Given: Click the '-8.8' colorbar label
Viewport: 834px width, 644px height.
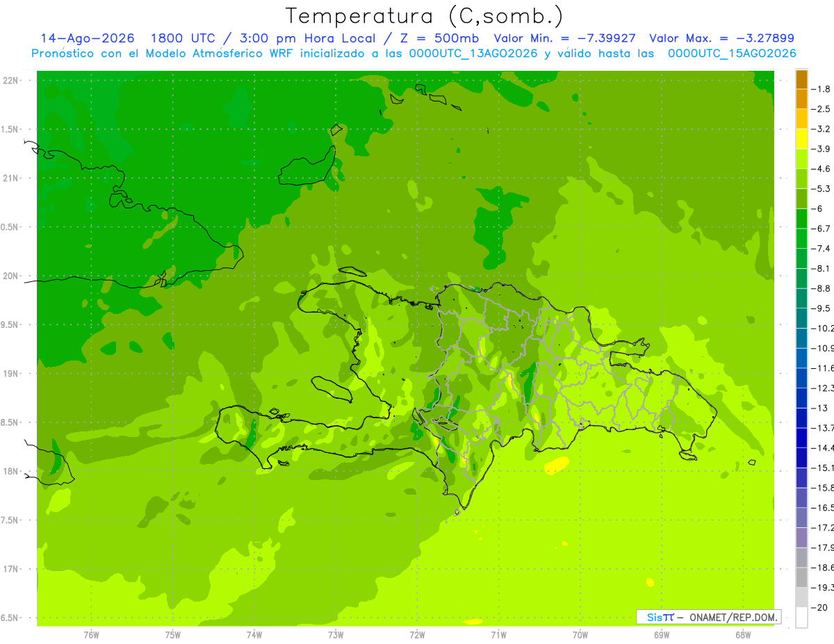Looking at the screenshot, I should click(x=821, y=288).
